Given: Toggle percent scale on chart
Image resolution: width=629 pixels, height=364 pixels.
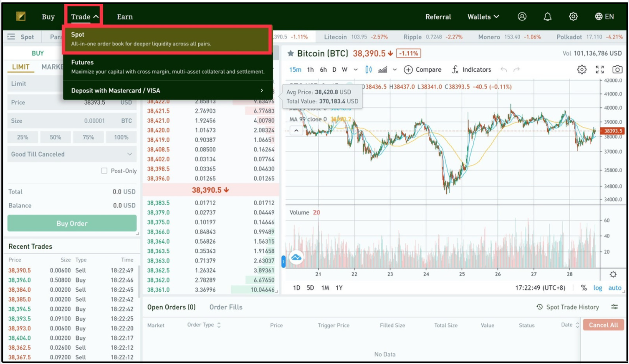Looking at the screenshot, I should click(x=584, y=288).
